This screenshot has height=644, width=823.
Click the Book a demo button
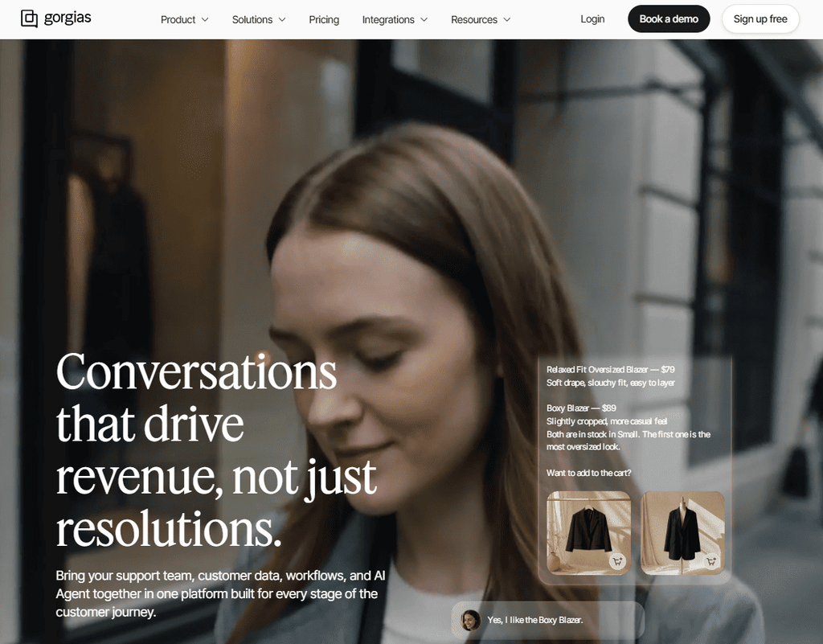669,19
